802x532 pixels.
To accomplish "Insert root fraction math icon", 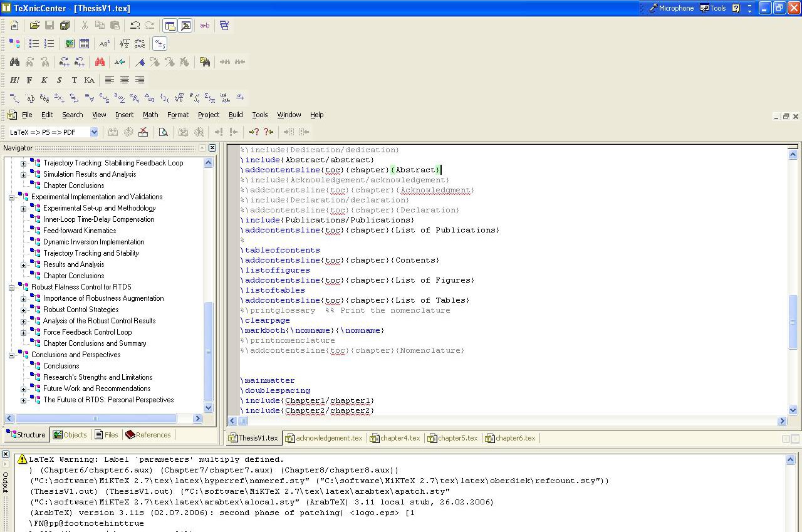I will 125,44.
